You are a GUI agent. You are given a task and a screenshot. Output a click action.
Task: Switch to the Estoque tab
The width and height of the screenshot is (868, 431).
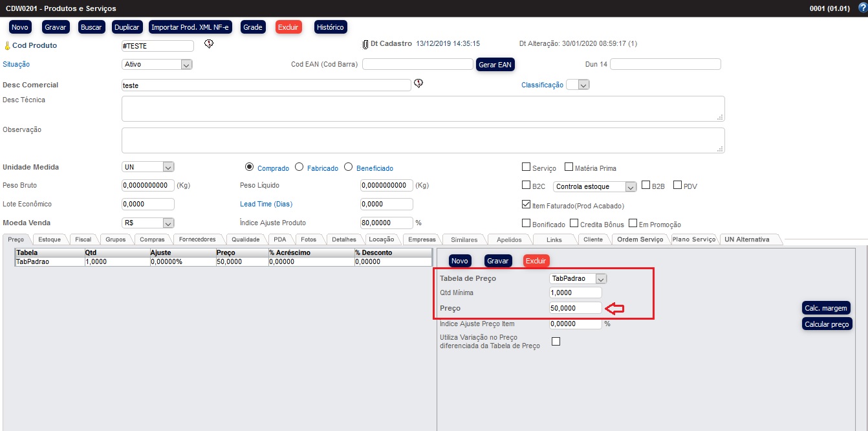(x=49, y=239)
